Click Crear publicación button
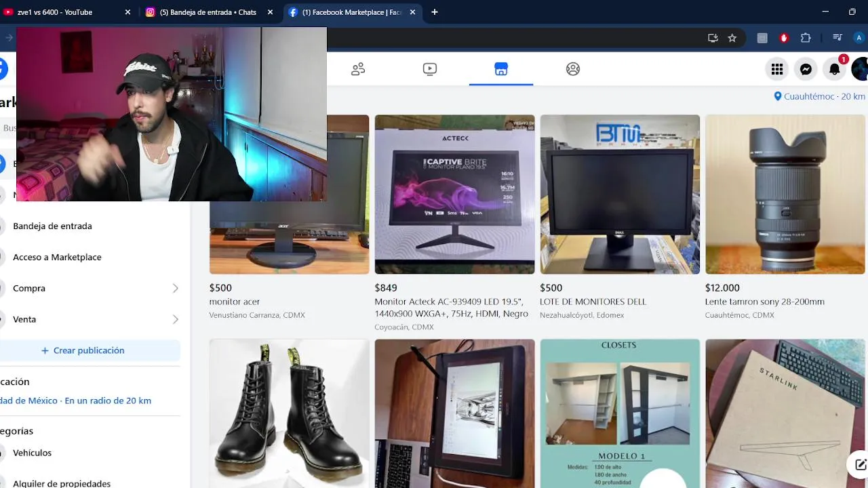This screenshot has height=488, width=868. click(x=90, y=350)
